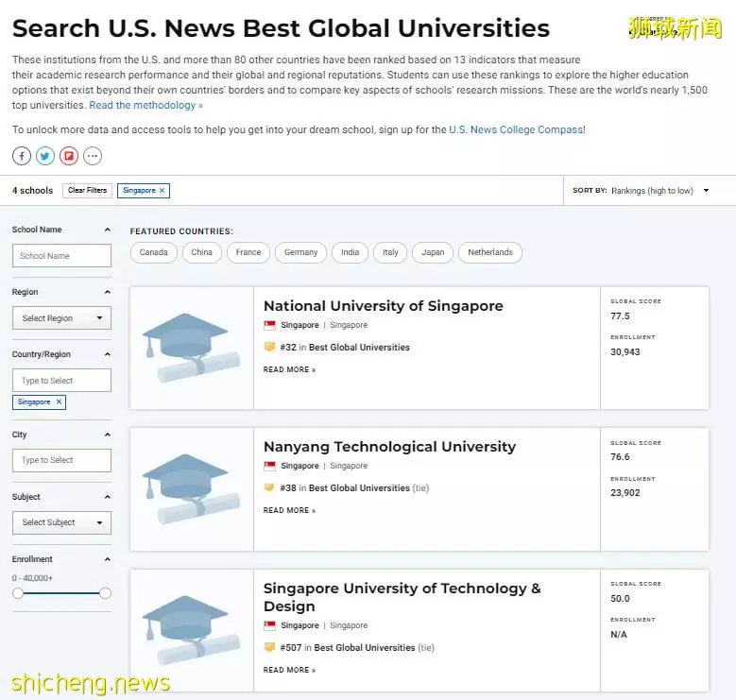Filter by featured country Germany
Screen dimensions: 736x700
click(300, 252)
